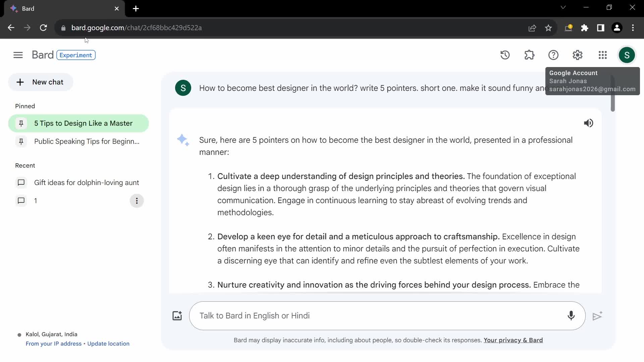Click the Bard logo text

pos(43,55)
